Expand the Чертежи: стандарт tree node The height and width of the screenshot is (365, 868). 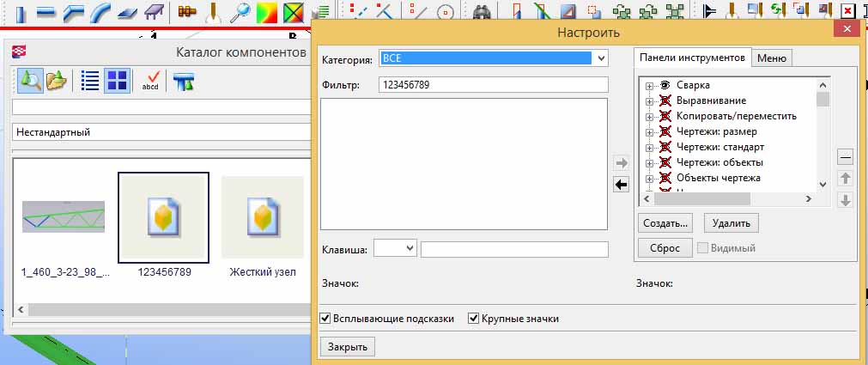pyautogui.click(x=649, y=148)
